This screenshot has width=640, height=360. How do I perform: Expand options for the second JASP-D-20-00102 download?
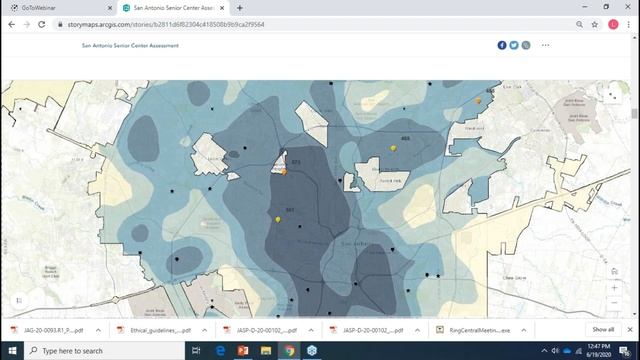pos(417,330)
